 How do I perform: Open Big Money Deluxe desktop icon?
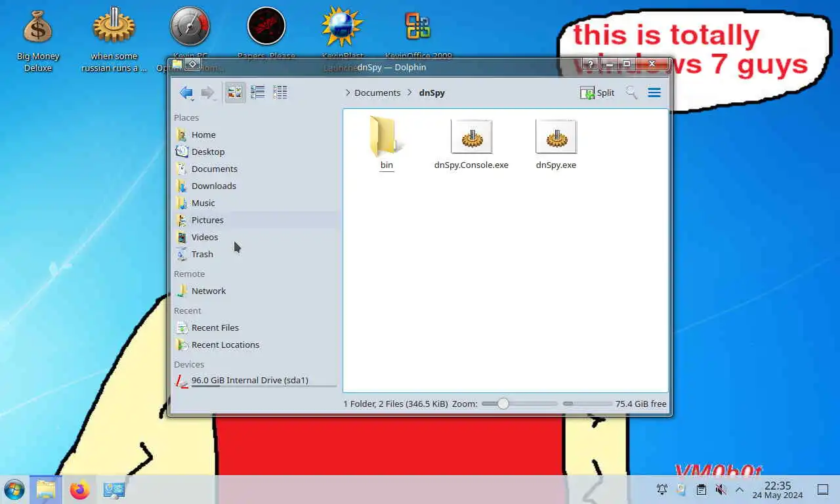[x=38, y=41]
